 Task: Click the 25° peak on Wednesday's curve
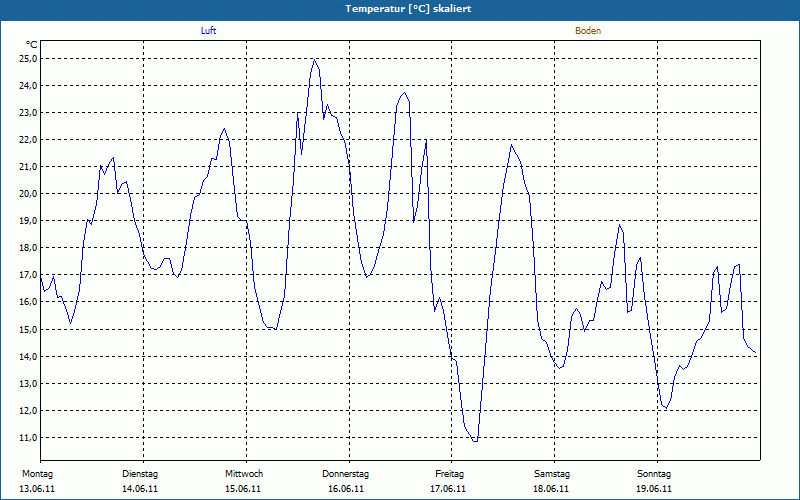click(x=315, y=60)
